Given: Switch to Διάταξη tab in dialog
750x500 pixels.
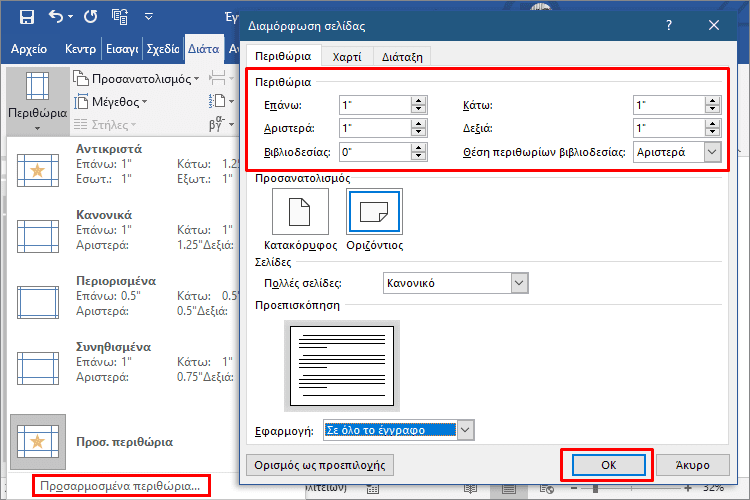Looking at the screenshot, I should (402, 57).
